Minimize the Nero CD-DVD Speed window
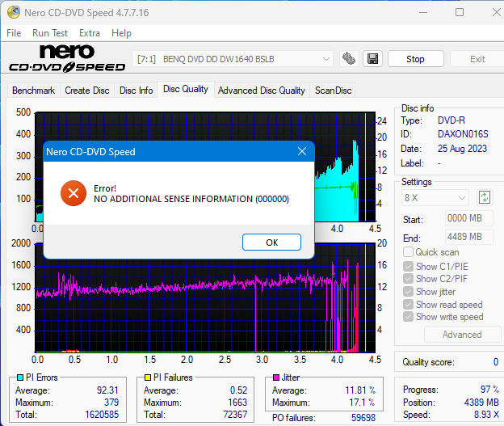This screenshot has height=426, width=504. (x=423, y=12)
